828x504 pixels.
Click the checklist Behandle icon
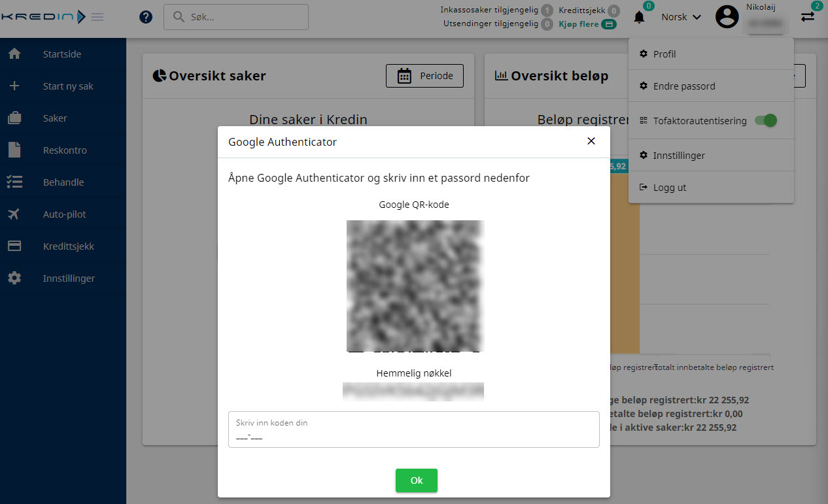14,182
